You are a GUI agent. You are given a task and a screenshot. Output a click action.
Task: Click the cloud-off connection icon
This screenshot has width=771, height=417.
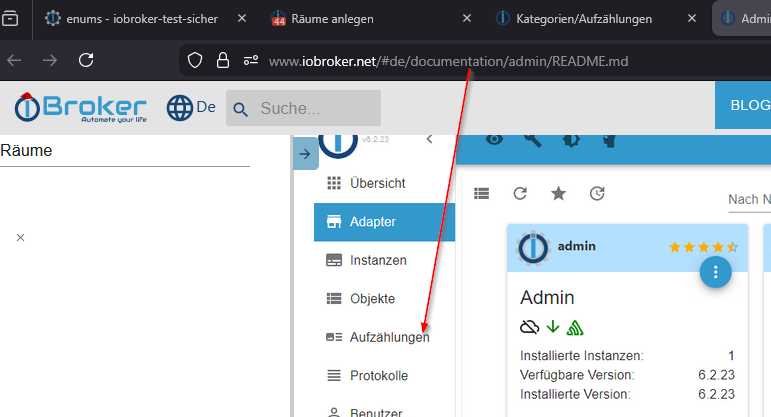pyautogui.click(x=530, y=327)
